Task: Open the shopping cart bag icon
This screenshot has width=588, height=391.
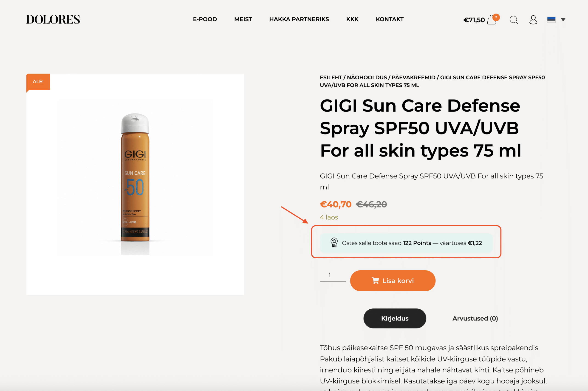Action: (x=492, y=20)
